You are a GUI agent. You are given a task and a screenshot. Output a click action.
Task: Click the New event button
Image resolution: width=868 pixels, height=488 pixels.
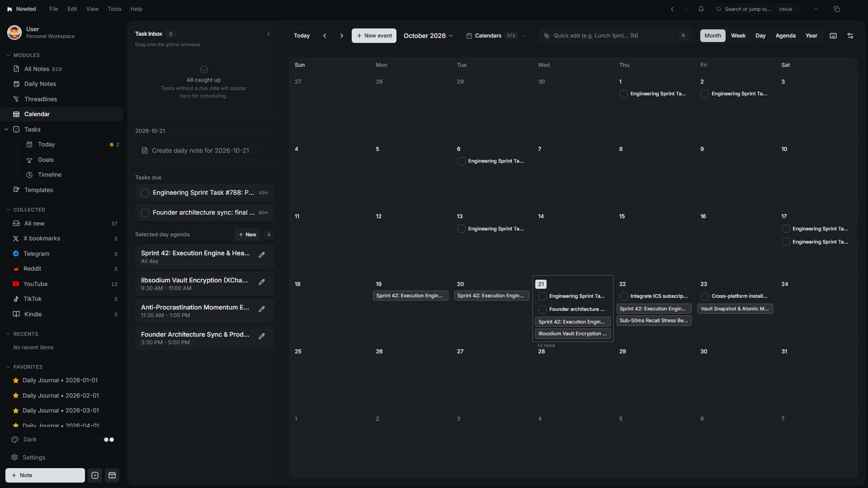pos(374,36)
